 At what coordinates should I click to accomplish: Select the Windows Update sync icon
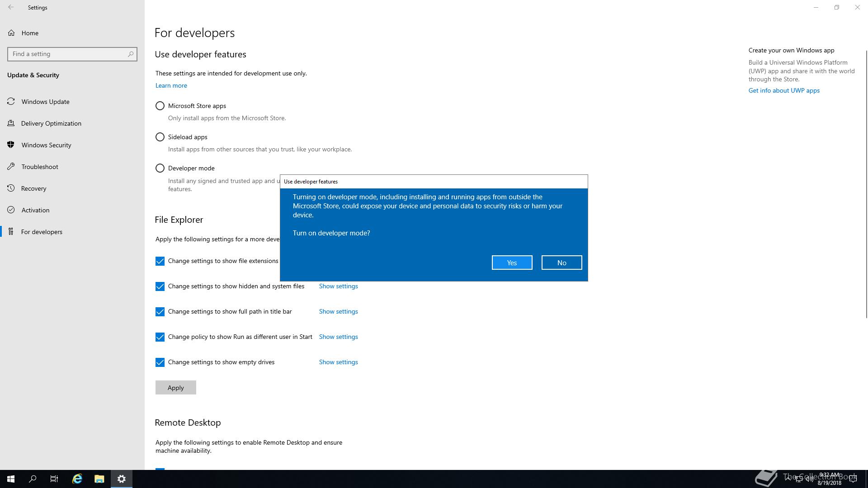tap(11, 102)
